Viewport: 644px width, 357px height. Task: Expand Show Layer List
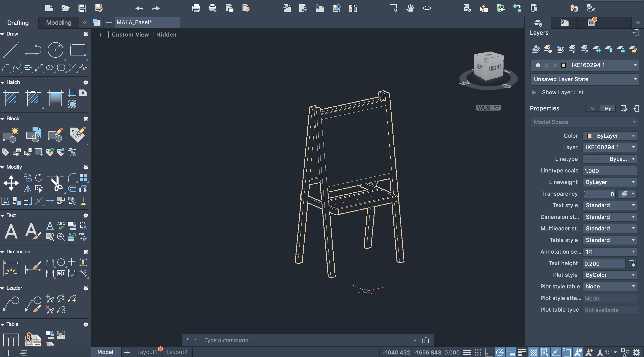pyautogui.click(x=534, y=92)
